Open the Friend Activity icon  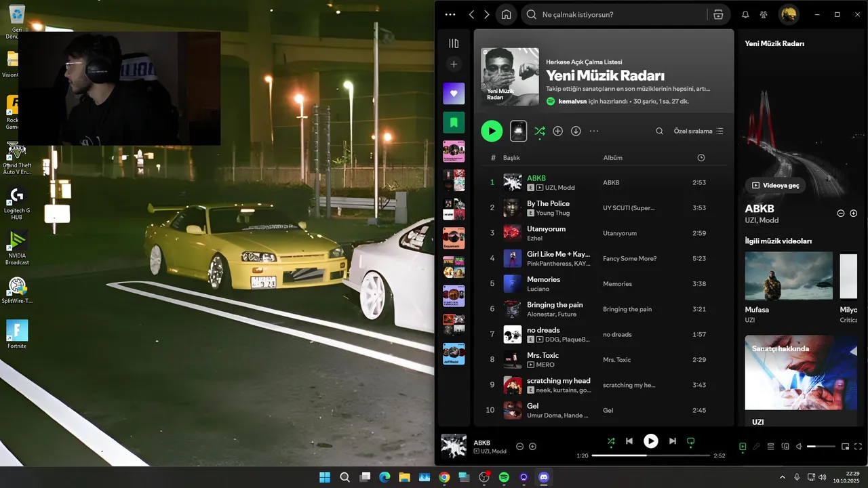(764, 14)
